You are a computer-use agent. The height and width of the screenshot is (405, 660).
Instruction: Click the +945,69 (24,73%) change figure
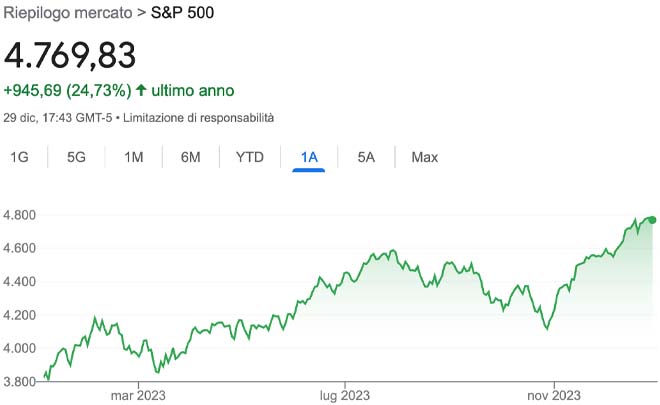pyautogui.click(x=68, y=91)
